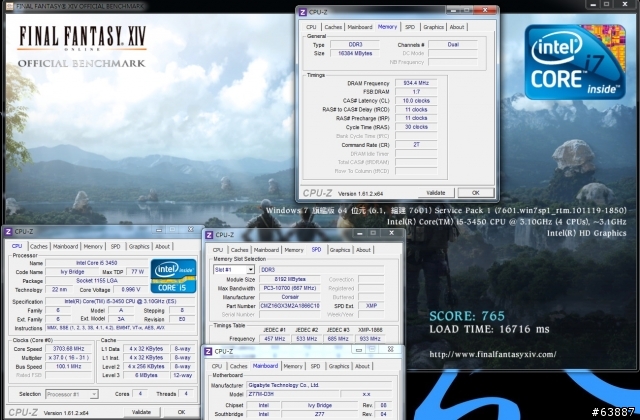
Task: Click the Cycle Time value 30 clocks
Action: (x=416, y=127)
